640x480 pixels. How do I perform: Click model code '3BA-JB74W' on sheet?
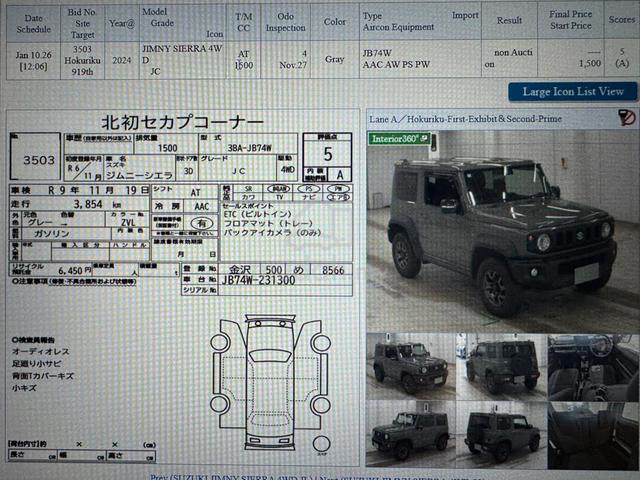(249, 148)
